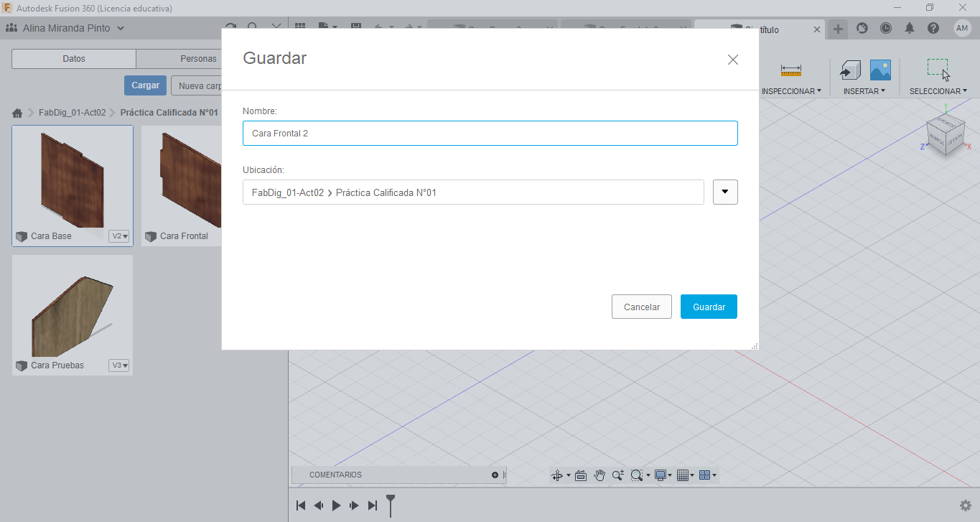This screenshot has height=522, width=980.
Task: Open the INSPECCIONAR dropdown menu
Action: click(x=791, y=91)
